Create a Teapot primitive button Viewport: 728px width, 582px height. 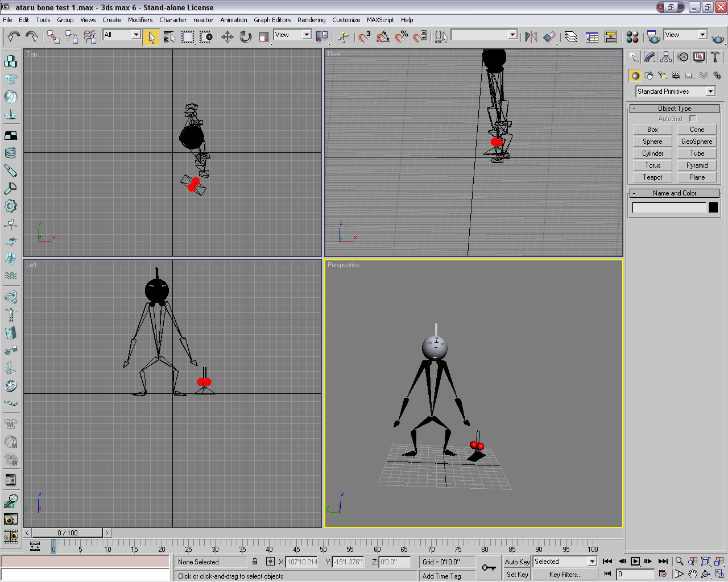(x=652, y=177)
